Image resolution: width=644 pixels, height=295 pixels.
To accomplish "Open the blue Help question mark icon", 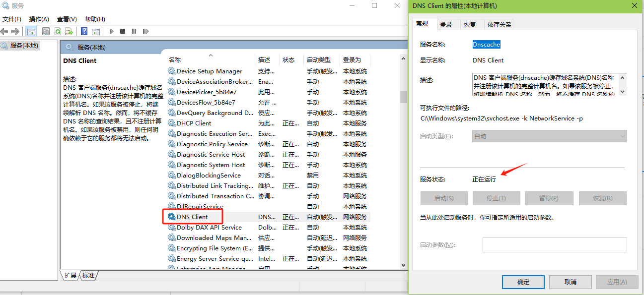I will 84,31.
